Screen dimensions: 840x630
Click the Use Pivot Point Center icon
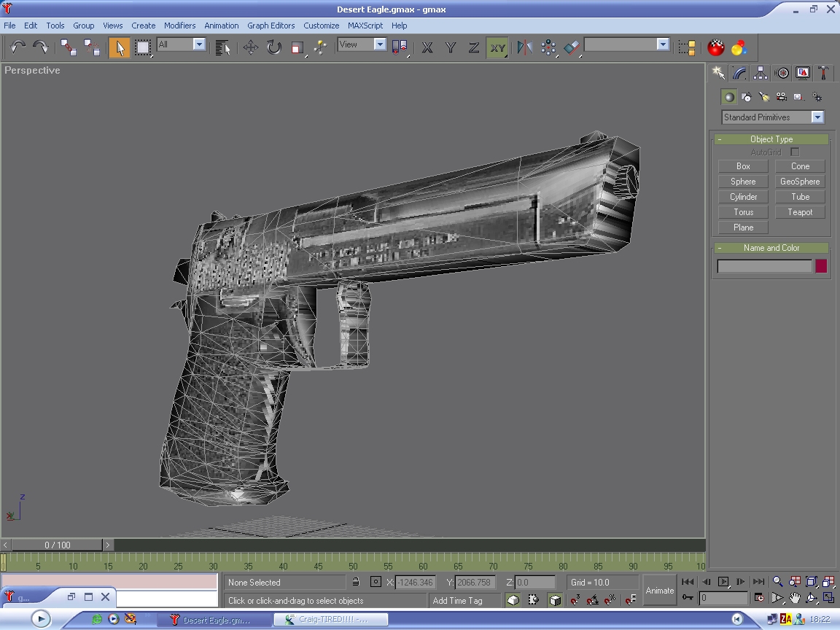pyautogui.click(x=400, y=47)
